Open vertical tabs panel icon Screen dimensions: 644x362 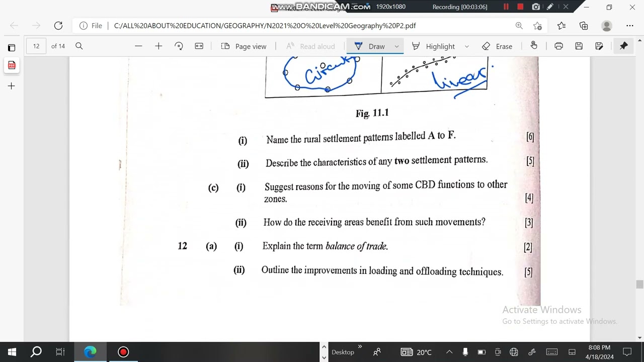[12, 48]
